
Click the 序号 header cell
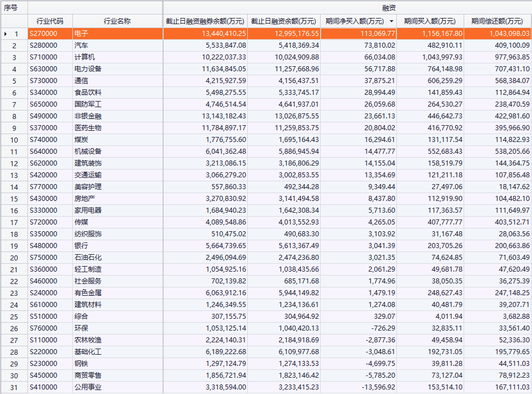coord(13,8)
